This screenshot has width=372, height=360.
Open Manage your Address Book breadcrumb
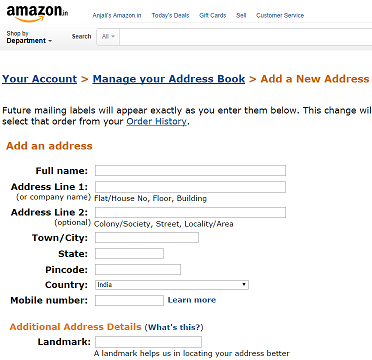(x=169, y=79)
